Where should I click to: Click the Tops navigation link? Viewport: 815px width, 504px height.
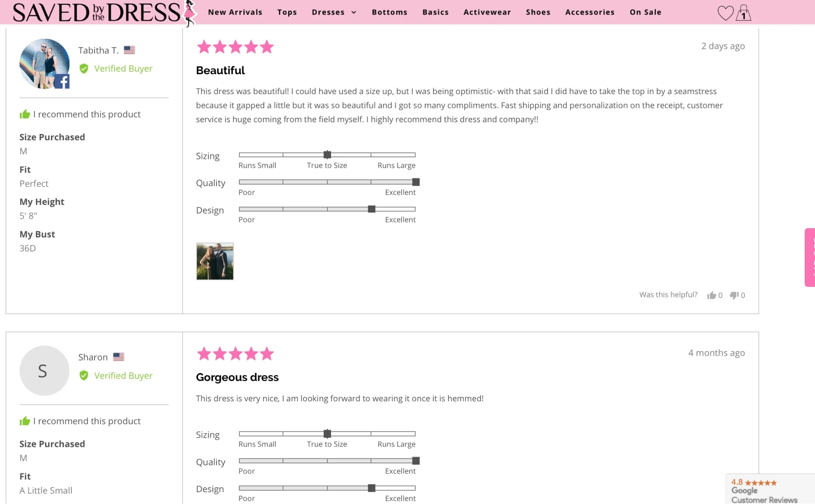(287, 12)
